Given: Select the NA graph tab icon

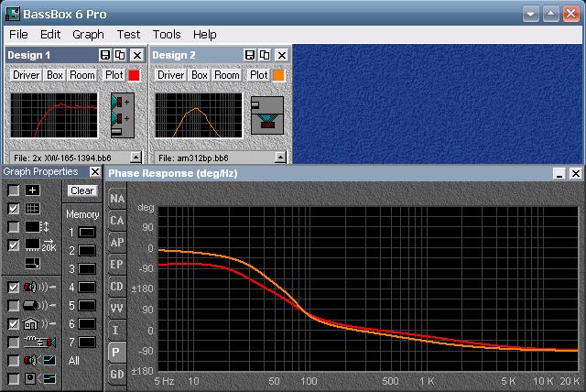Looking at the screenshot, I should click(x=117, y=199).
